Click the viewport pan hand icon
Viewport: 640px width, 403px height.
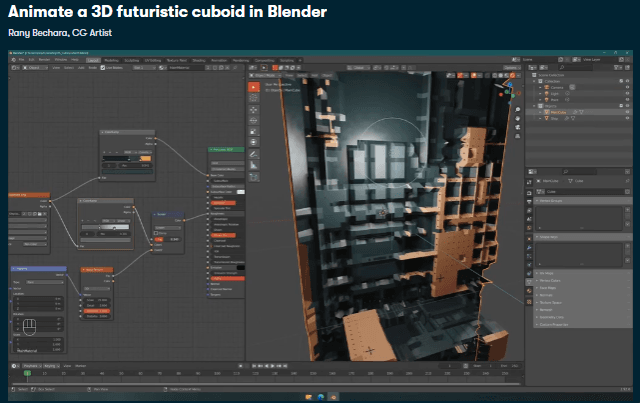click(x=517, y=118)
